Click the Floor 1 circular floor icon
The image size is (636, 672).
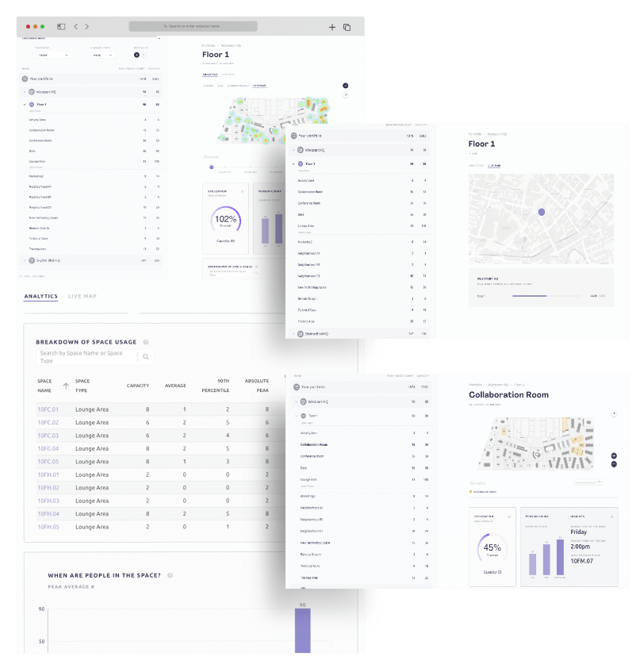(x=31, y=103)
